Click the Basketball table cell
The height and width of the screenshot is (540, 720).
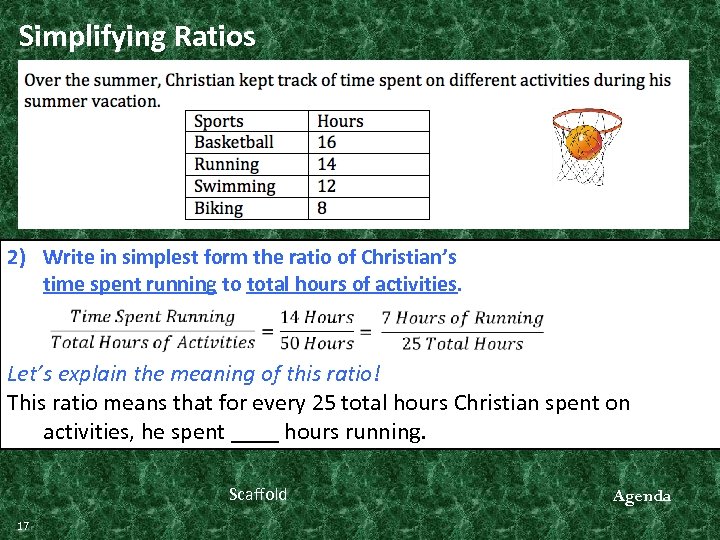(247, 142)
